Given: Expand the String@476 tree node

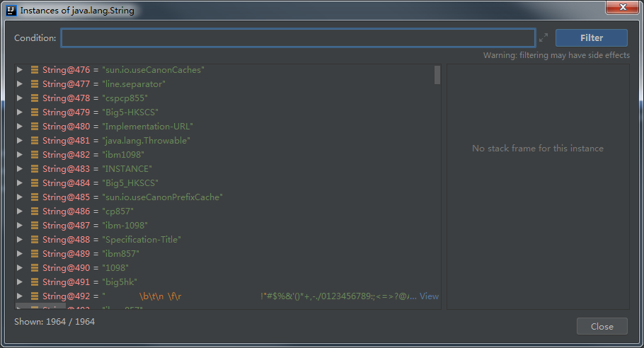Looking at the screenshot, I should click(19, 70).
